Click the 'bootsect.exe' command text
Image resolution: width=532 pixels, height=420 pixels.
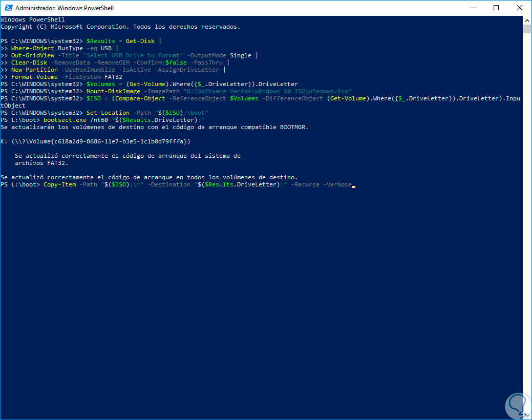(65, 120)
